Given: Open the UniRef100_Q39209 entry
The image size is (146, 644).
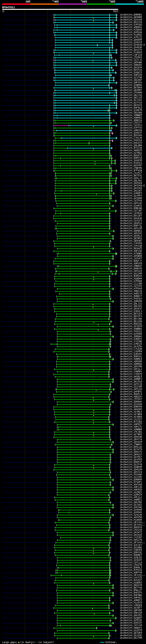Looking at the screenshot, I should coord(131,42).
